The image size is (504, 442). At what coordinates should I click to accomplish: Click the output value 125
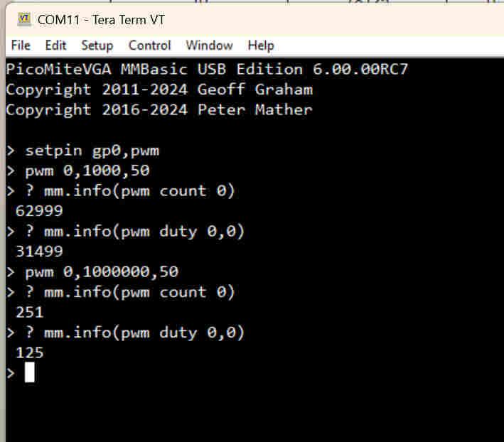coord(29,352)
